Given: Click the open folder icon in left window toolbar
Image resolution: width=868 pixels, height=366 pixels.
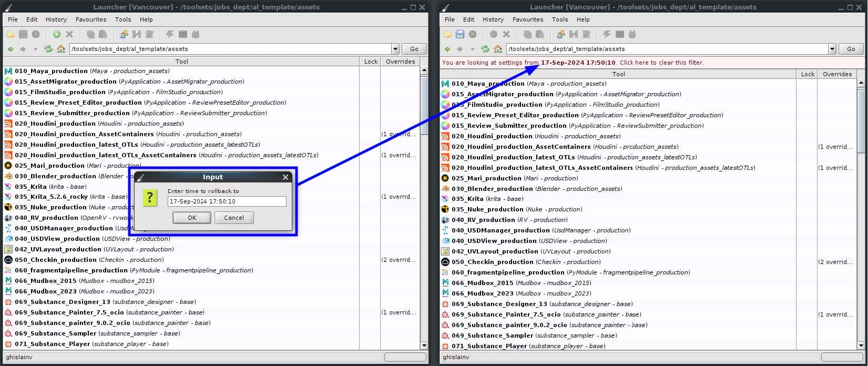Looking at the screenshot, I should (x=11, y=34).
